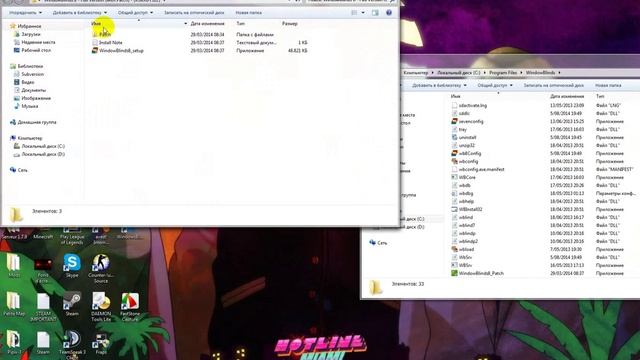Select the wbhelp DLL file row
This screenshot has width=640, height=360.
click(544, 201)
